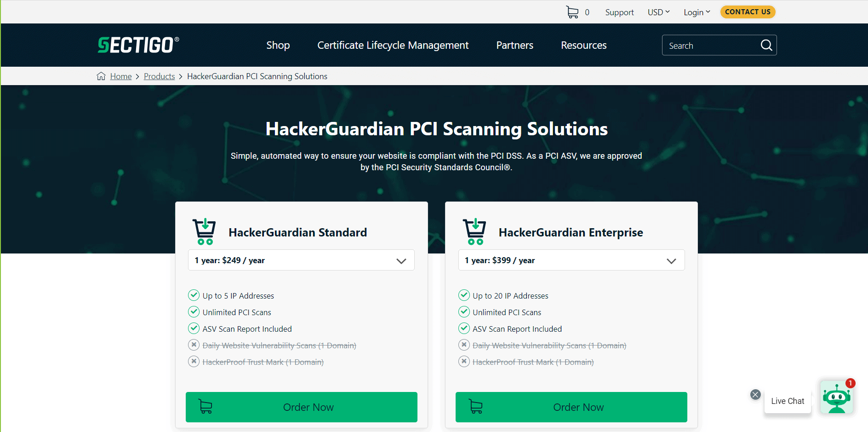The image size is (868, 432).
Task: Open the Products breadcrumb link
Action: pos(159,76)
